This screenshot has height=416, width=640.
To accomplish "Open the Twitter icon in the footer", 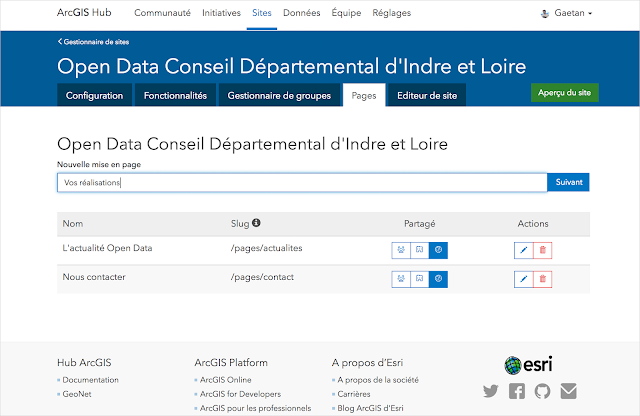I will click(x=490, y=391).
